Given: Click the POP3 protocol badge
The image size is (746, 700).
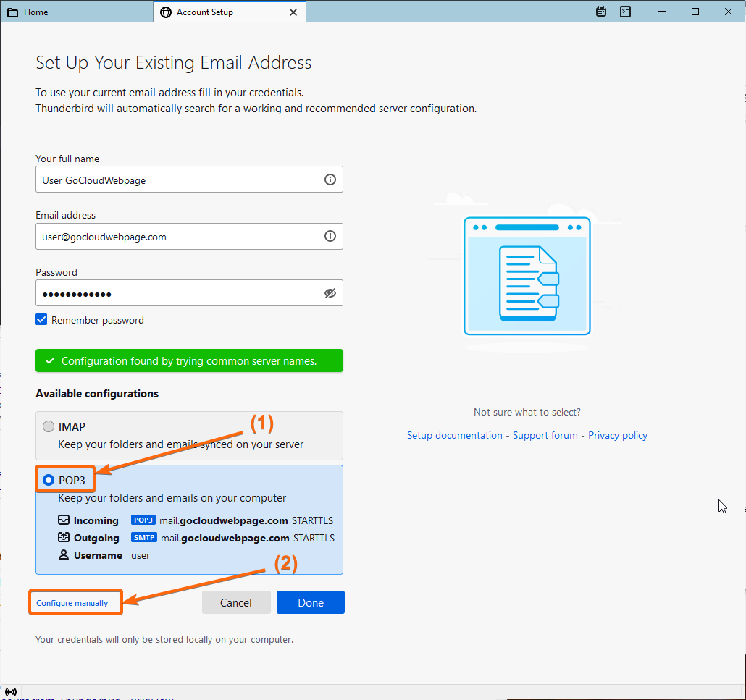Looking at the screenshot, I should tap(143, 520).
